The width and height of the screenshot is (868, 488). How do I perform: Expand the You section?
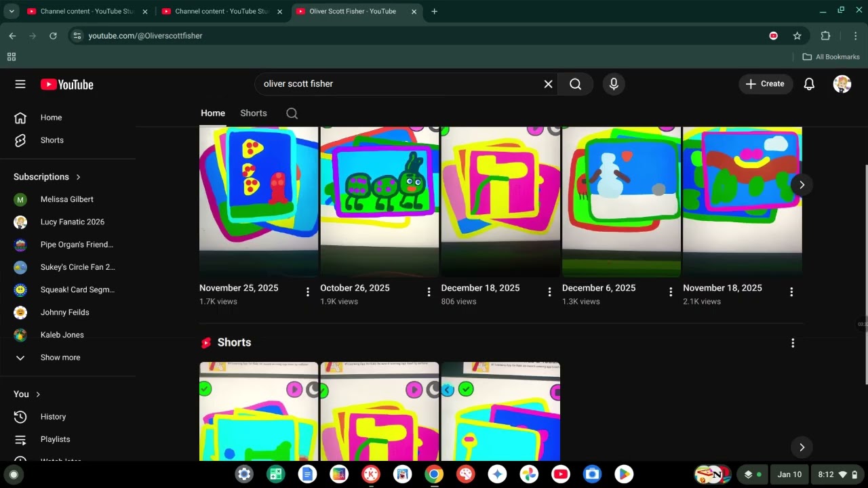pos(27,394)
